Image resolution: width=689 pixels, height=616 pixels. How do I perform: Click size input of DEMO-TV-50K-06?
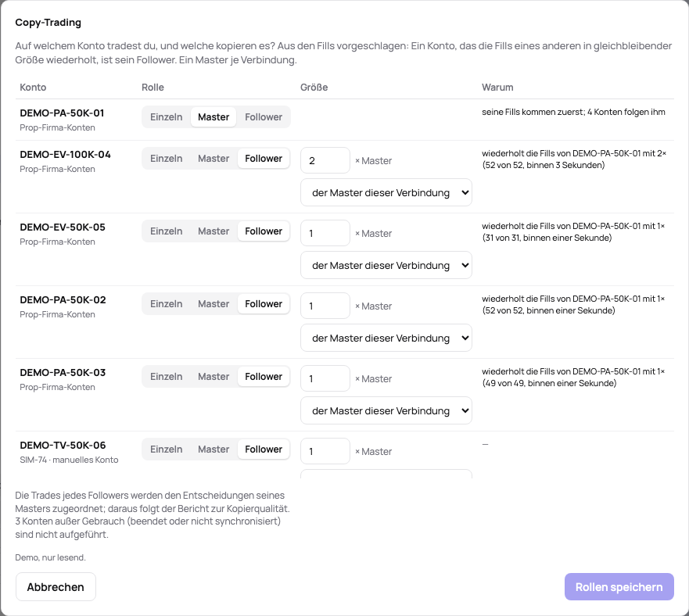(325, 451)
